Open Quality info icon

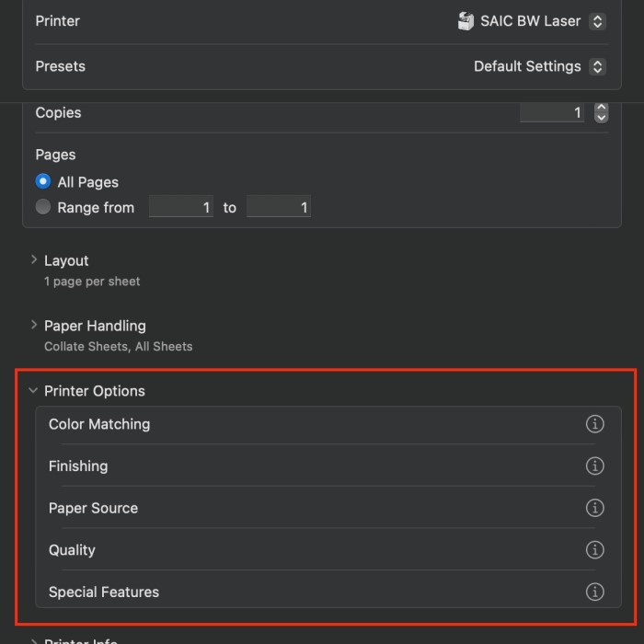coord(594,549)
